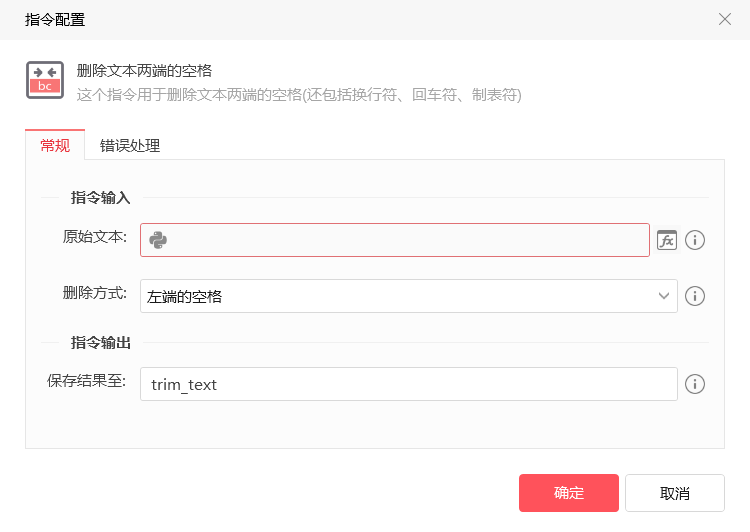Click the 指令输入 section header
This screenshot has width=750, height=532.
click(x=100, y=198)
